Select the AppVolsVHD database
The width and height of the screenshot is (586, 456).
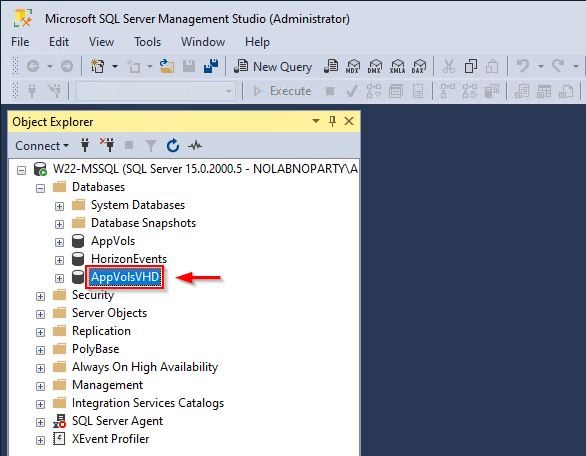125,277
